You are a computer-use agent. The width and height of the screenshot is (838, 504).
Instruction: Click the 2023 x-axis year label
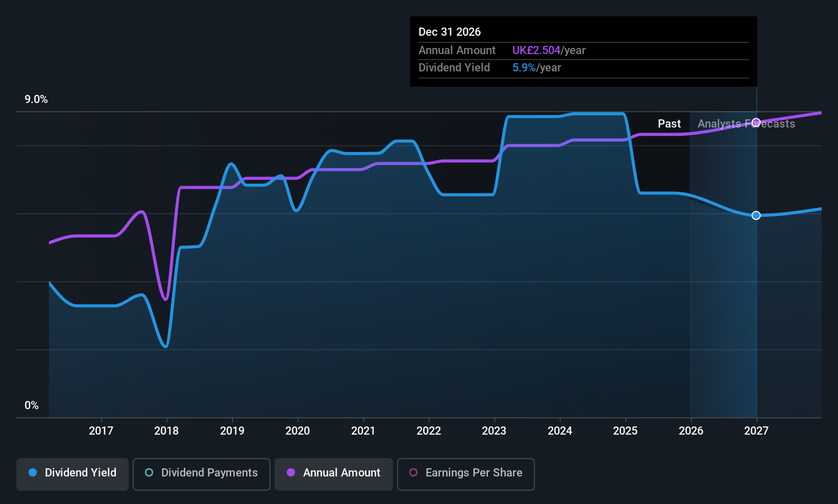click(x=494, y=431)
